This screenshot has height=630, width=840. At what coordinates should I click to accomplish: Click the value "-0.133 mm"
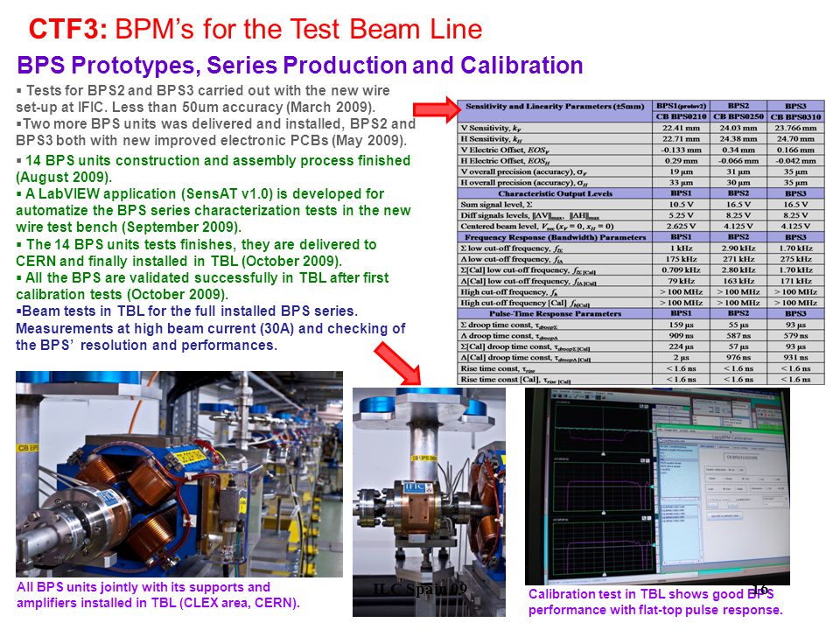(x=681, y=150)
